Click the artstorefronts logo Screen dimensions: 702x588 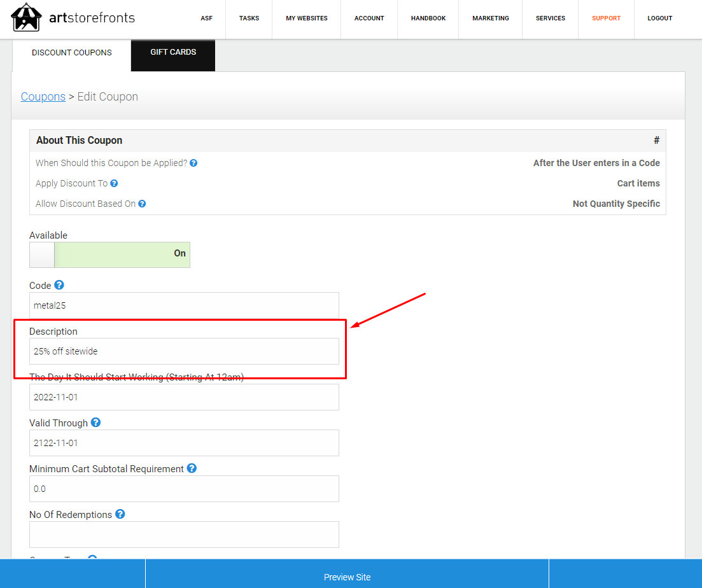pyautogui.click(x=72, y=18)
